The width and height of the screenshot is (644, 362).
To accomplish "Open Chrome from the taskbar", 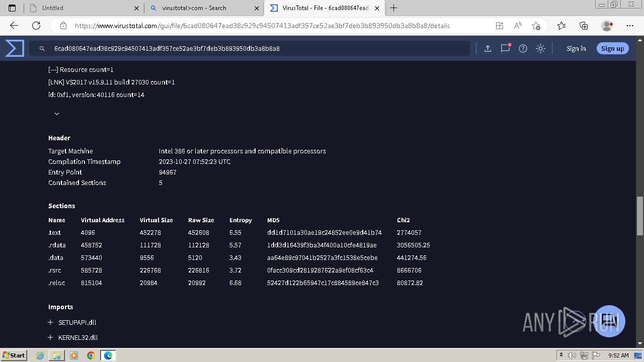I will tap(91, 355).
